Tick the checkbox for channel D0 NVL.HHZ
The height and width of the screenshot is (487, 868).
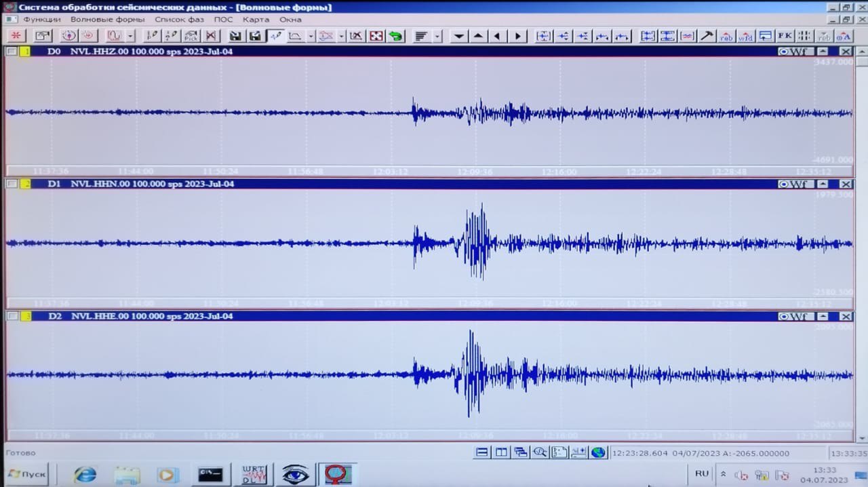12,52
